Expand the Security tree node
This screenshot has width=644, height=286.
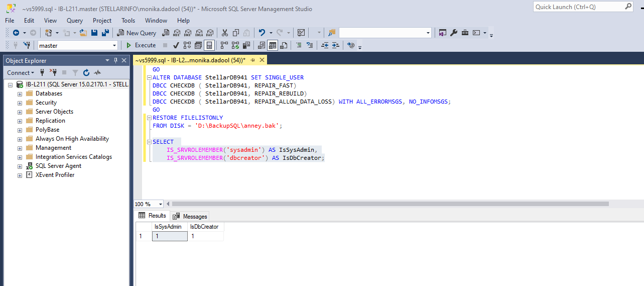click(x=20, y=103)
